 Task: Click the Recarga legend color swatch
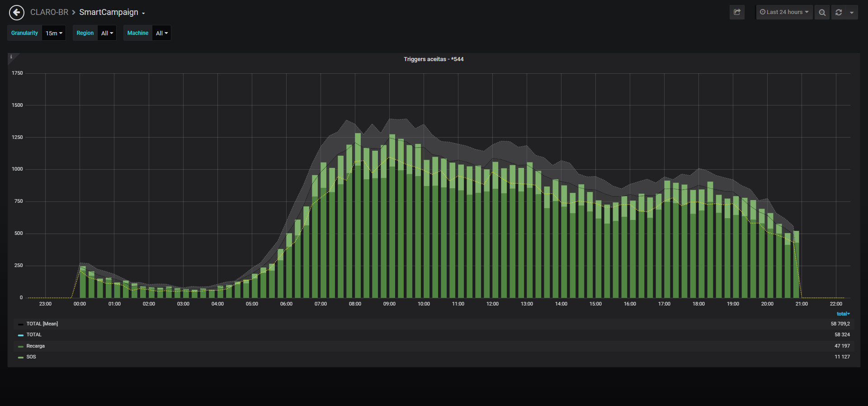point(21,346)
